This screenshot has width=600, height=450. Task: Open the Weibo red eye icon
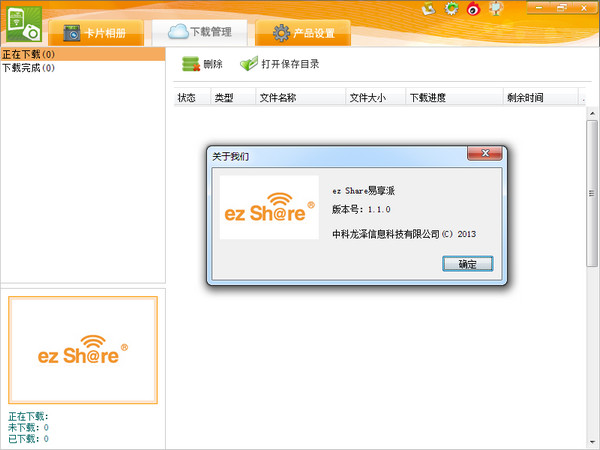click(473, 8)
